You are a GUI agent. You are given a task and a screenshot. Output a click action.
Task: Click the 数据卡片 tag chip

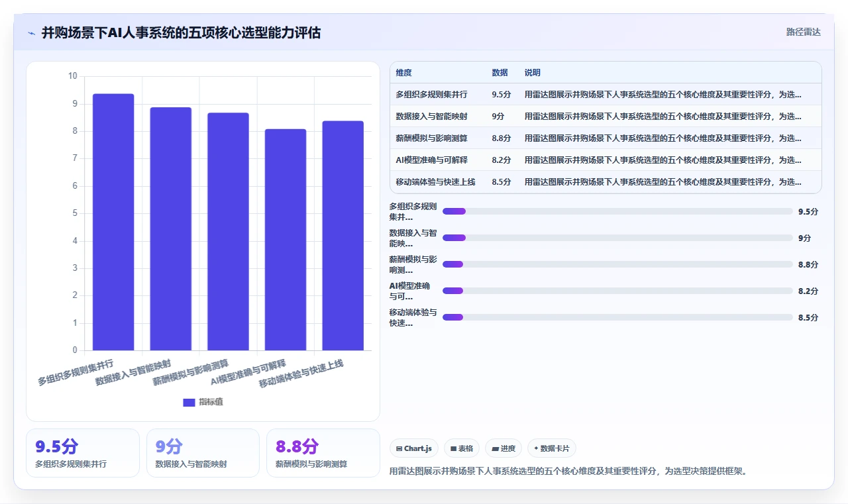pos(552,448)
